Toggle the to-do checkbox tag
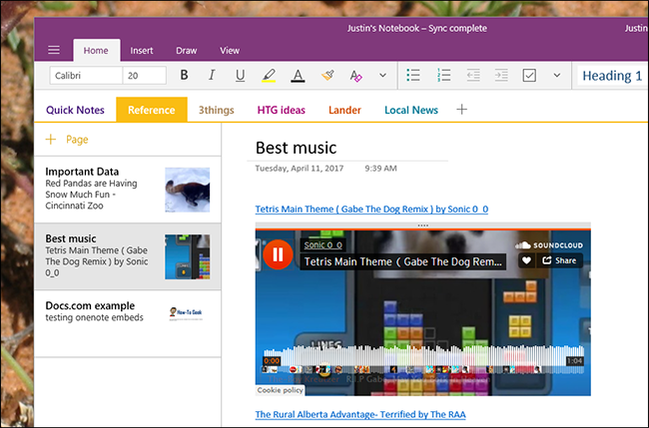This screenshot has width=649, height=428. point(530,75)
